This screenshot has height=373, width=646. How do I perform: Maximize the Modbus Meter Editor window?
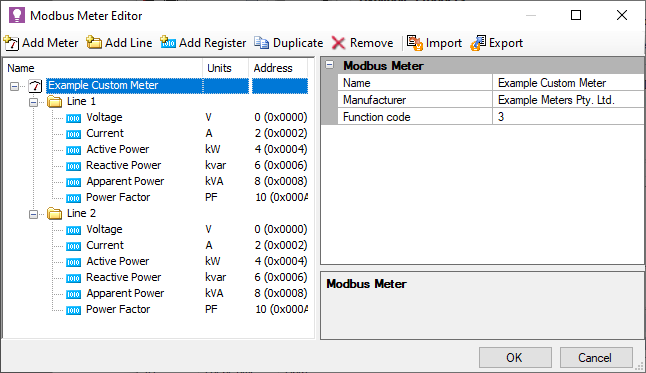(576, 15)
